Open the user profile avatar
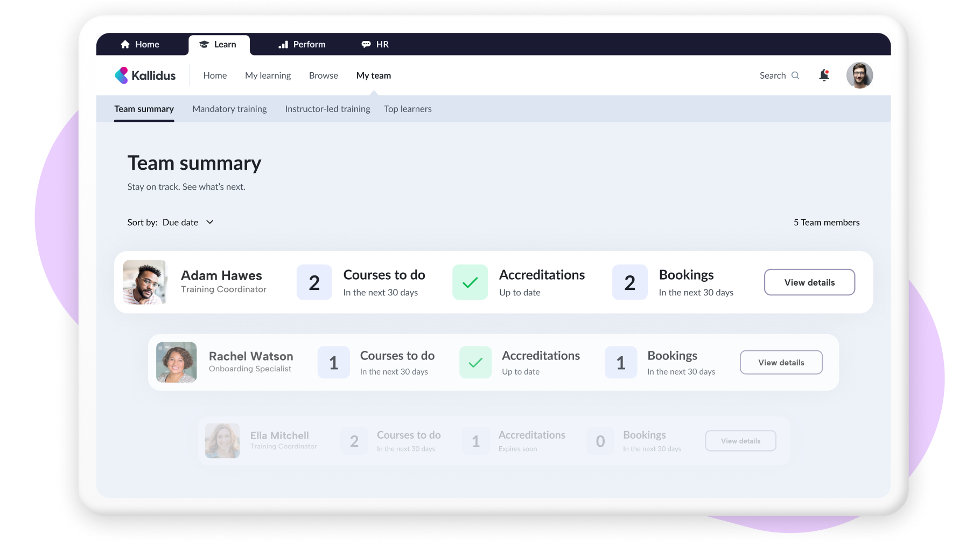 tap(859, 75)
